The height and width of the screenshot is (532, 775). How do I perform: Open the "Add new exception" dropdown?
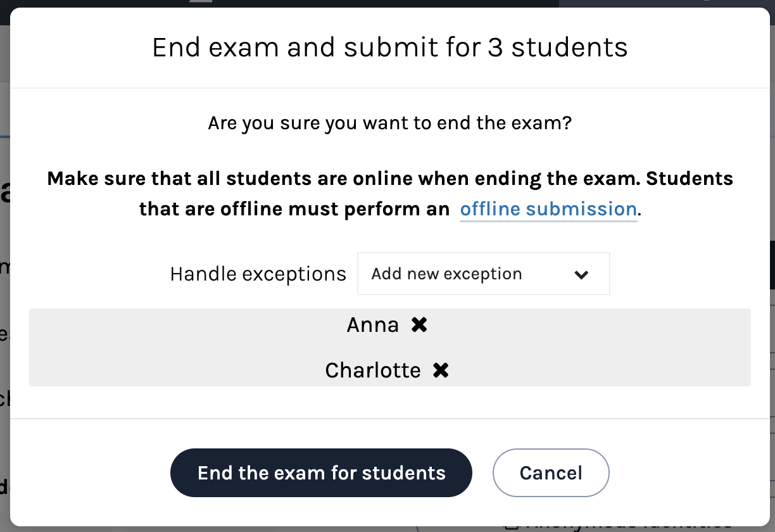[483, 274]
